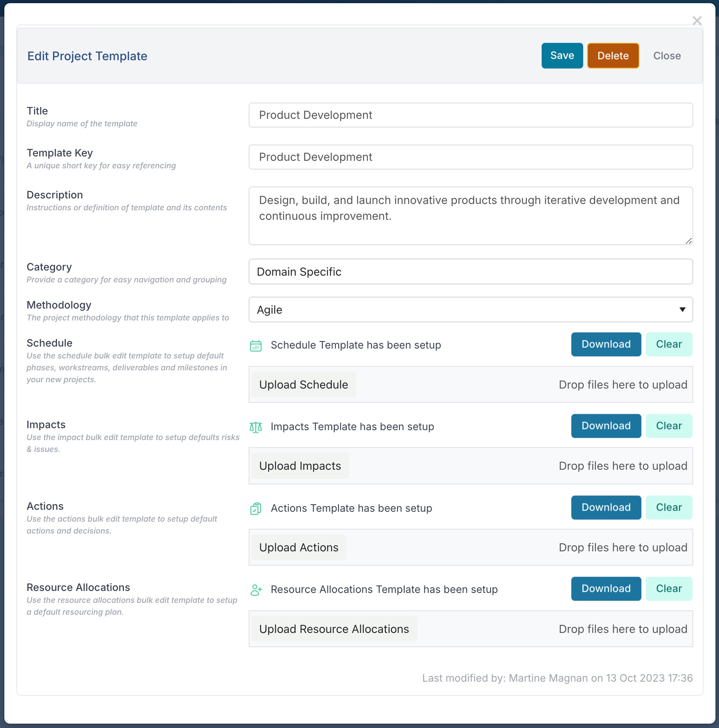
Task: Click the resource allocations person icon
Action: [x=256, y=590]
